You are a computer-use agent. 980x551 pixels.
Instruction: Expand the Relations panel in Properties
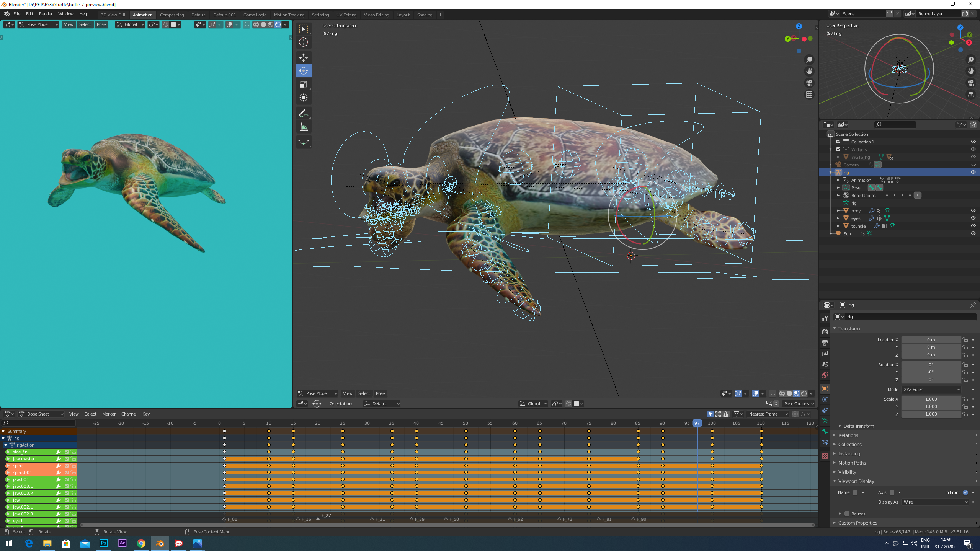[x=848, y=435]
